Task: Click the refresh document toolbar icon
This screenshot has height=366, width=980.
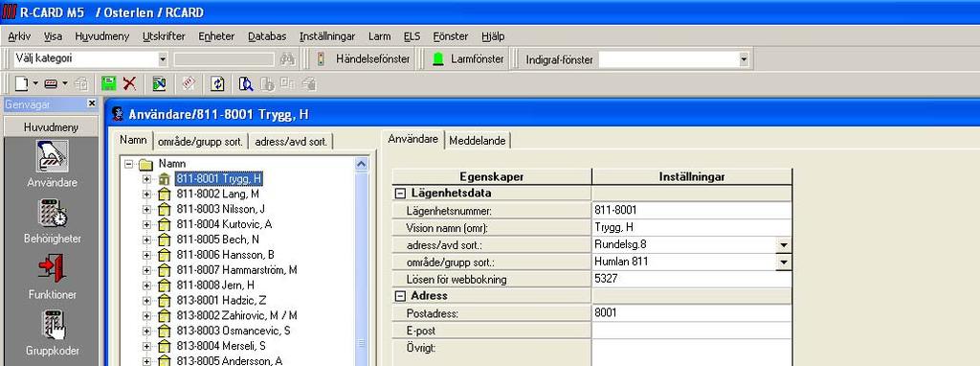Action: pyautogui.click(x=217, y=83)
